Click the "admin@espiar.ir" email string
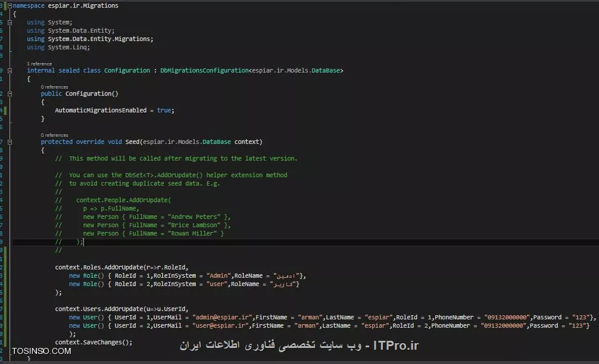This screenshot has height=364, width=599. coord(222,318)
